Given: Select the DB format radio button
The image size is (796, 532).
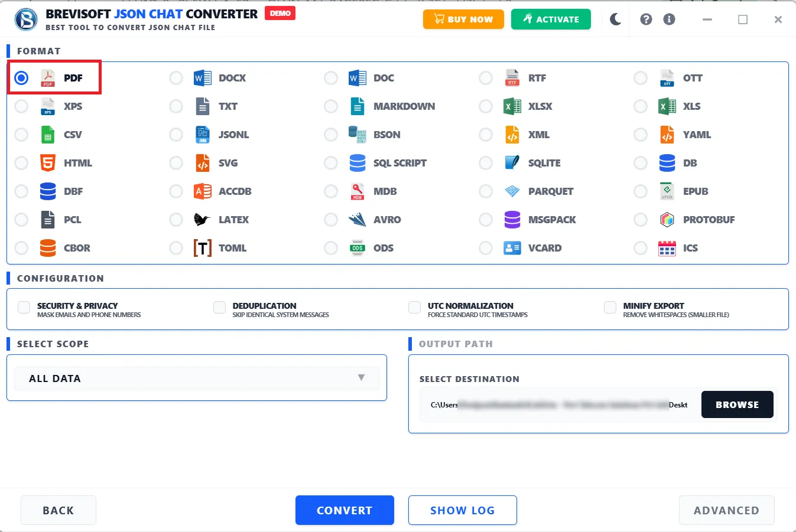Looking at the screenshot, I should [x=641, y=163].
